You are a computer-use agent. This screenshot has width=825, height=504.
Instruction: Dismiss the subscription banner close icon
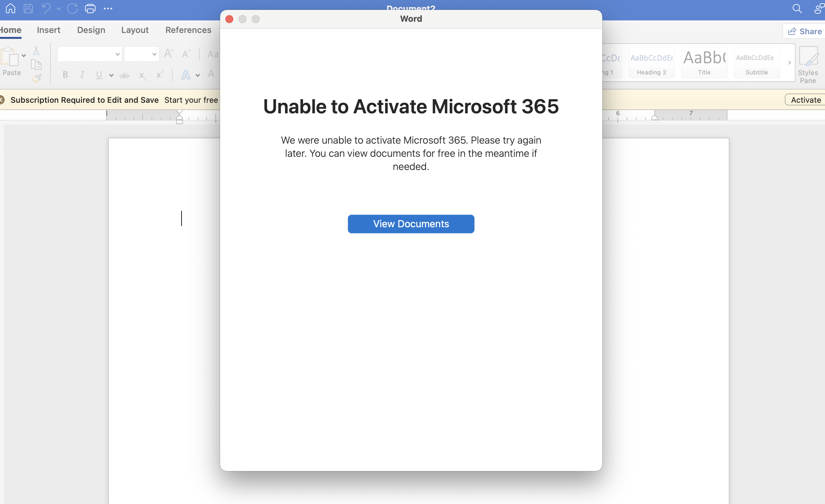click(2, 100)
